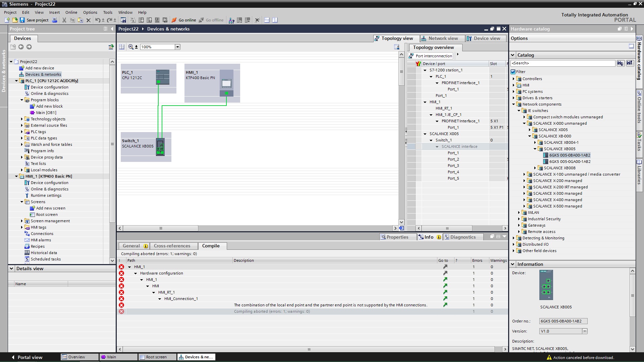Image resolution: width=644 pixels, height=362 pixels.
Task: Click the Redo arrow icon
Action: [109, 20]
